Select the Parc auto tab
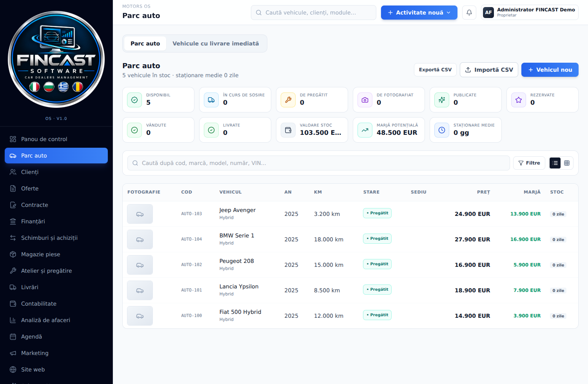This screenshot has height=384, width=588. [x=145, y=43]
